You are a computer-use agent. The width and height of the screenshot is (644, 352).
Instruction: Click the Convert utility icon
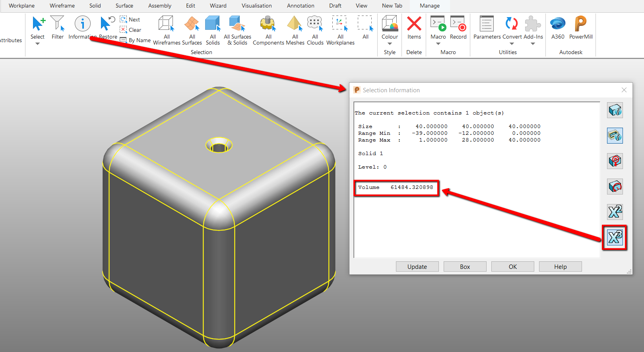(x=512, y=23)
